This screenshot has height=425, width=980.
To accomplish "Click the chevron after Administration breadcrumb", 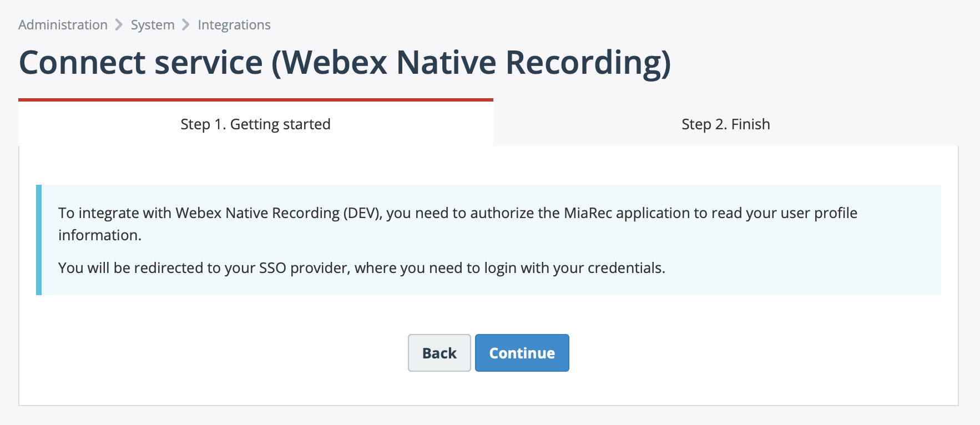I will click(118, 24).
